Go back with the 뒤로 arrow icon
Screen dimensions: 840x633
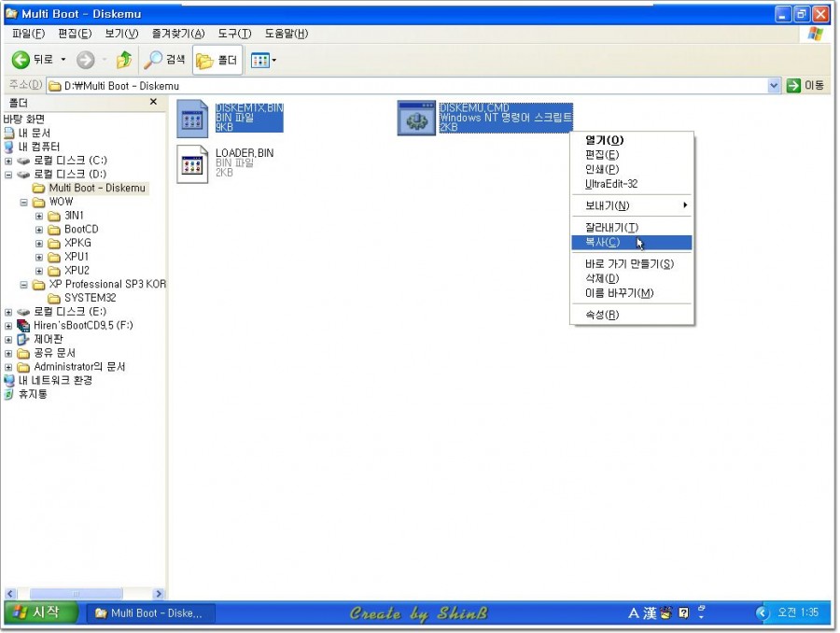tap(21, 60)
